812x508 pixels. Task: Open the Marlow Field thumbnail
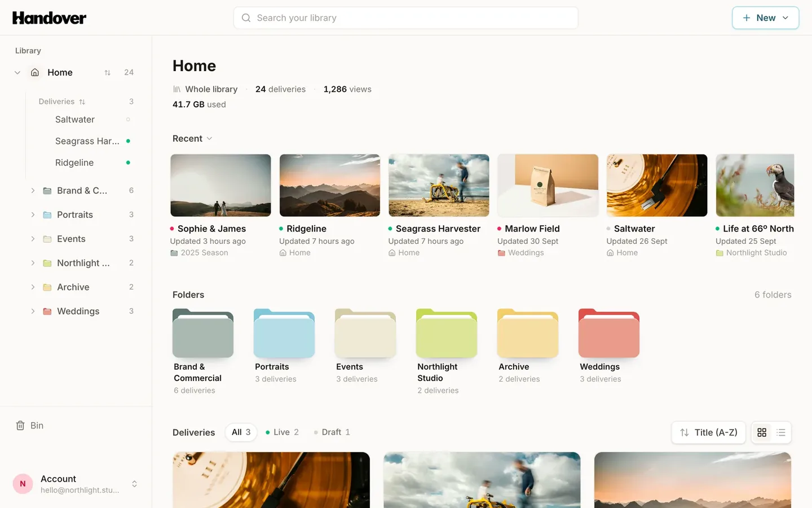548,185
